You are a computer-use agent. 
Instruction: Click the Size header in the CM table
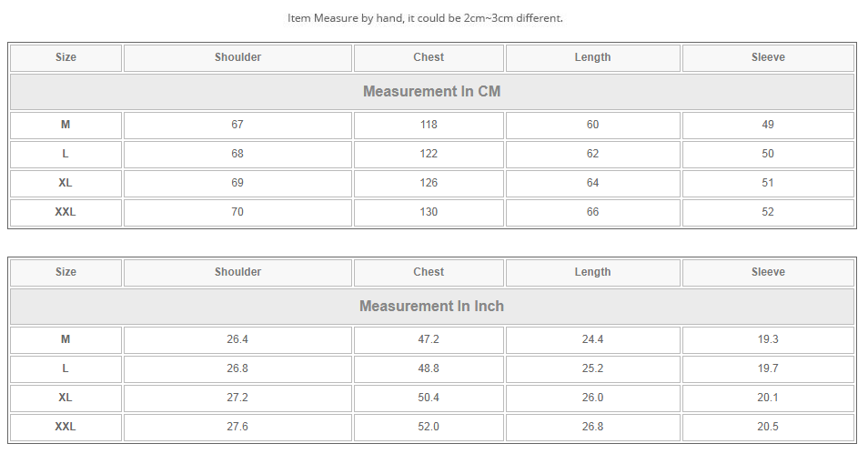point(66,57)
